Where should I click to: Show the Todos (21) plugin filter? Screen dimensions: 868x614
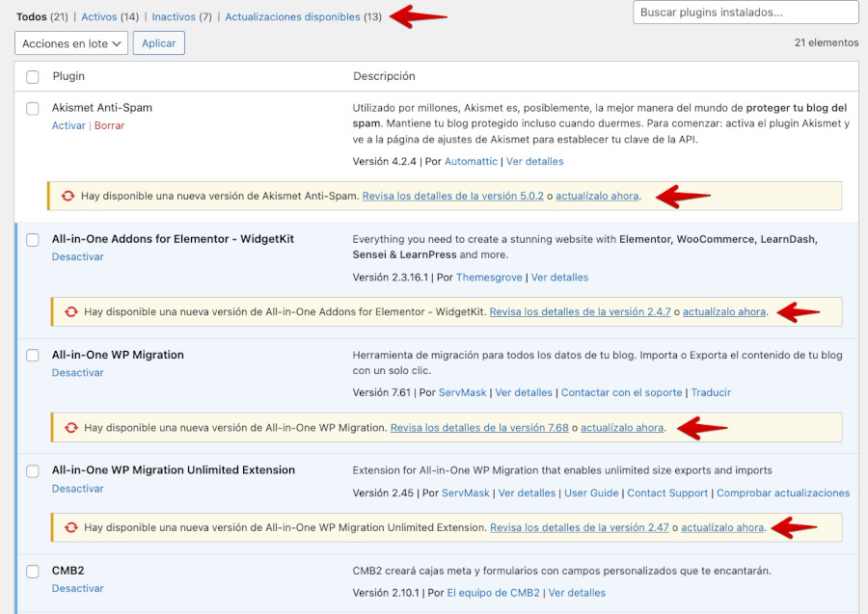click(x=42, y=16)
